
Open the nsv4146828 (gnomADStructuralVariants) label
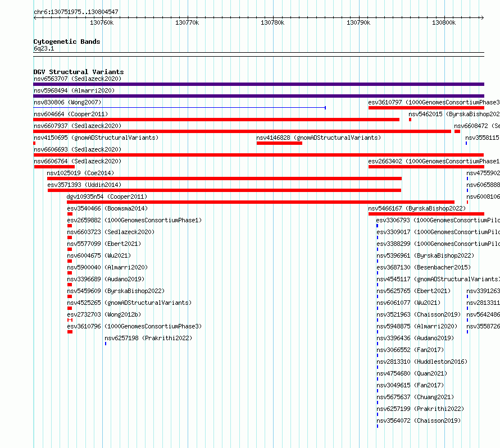click(319, 138)
